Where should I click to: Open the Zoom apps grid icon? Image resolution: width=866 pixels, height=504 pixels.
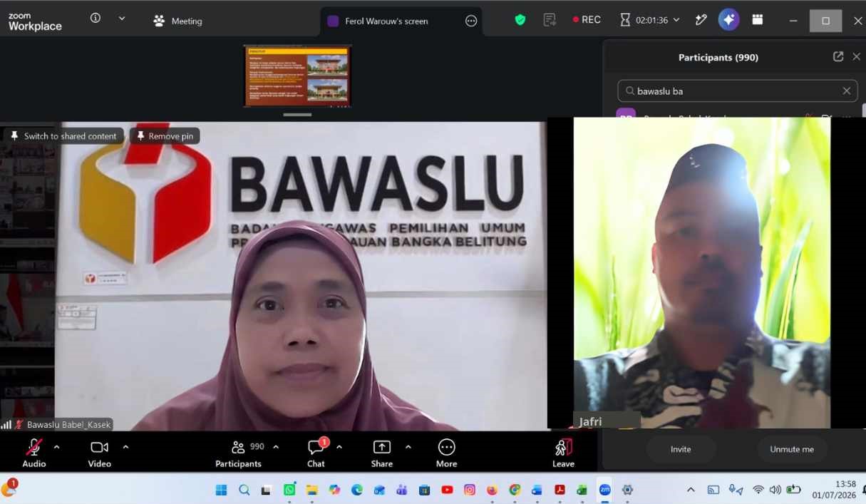pyautogui.click(x=758, y=20)
